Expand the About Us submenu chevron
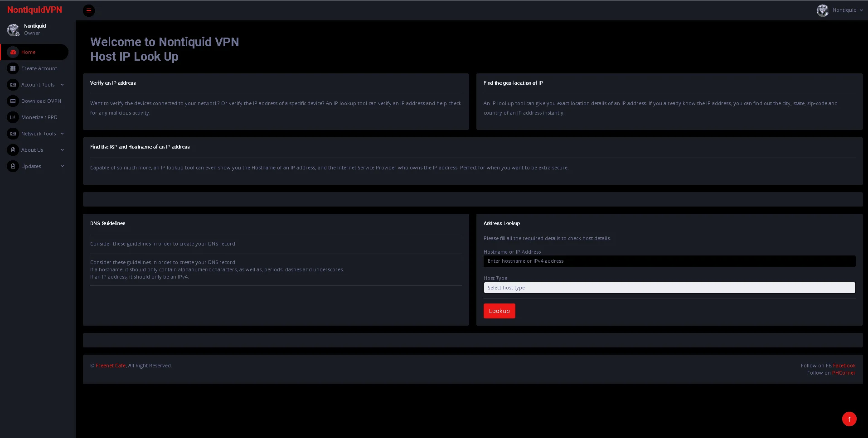868x438 pixels. 62,150
